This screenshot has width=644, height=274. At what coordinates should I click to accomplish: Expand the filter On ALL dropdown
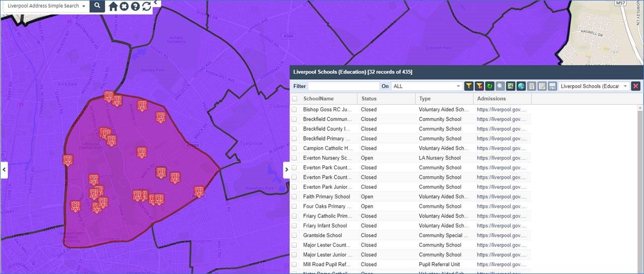coord(427,86)
